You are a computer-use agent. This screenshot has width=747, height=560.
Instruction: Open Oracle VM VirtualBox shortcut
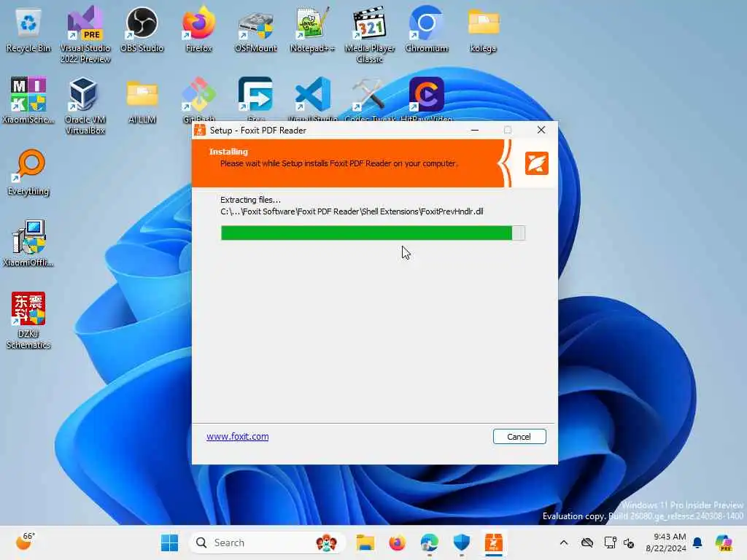(x=85, y=106)
